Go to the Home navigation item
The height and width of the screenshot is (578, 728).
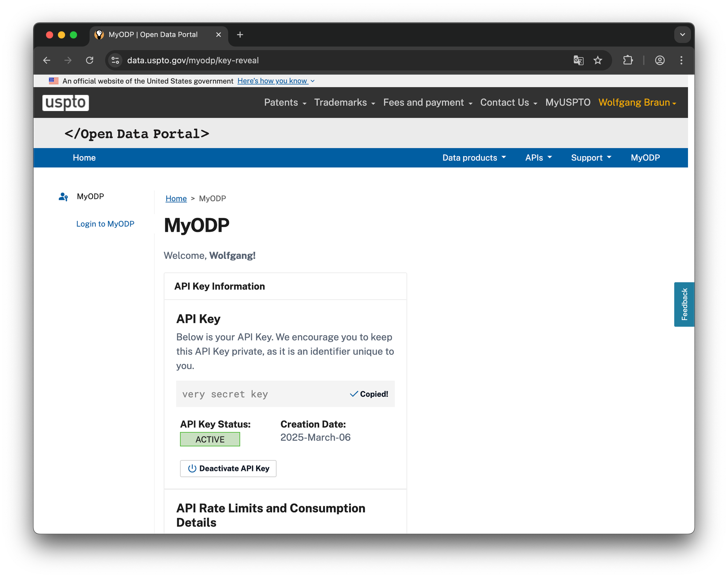84,158
